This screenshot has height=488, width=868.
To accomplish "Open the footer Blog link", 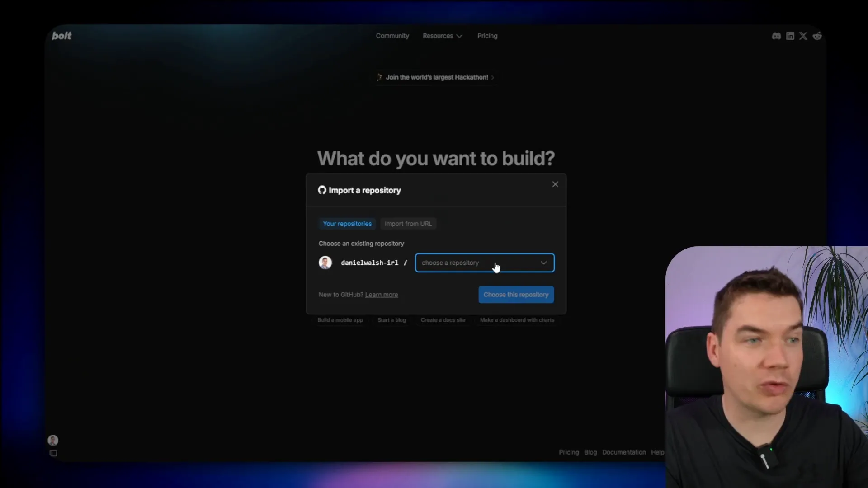I will [x=590, y=452].
